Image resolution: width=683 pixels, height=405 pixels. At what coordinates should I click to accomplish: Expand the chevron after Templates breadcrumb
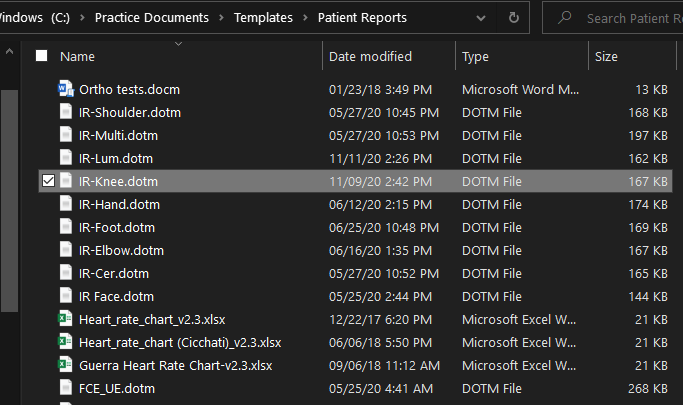point(307,18)
